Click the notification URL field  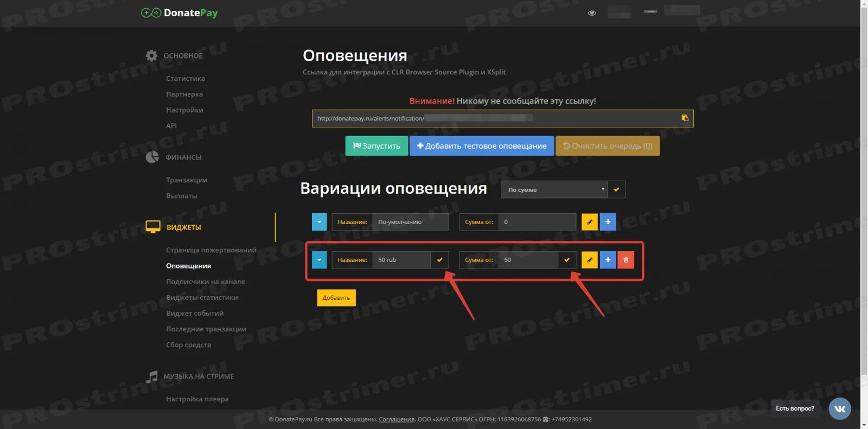[502, 118]
